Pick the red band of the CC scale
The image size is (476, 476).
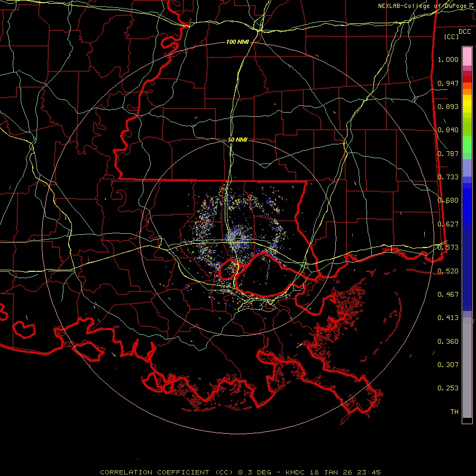point(467,79)
